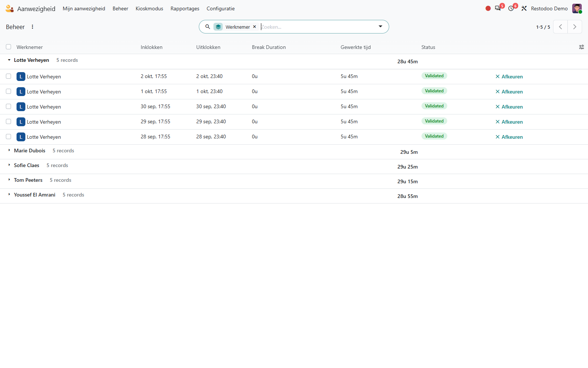Screen dimensions: 588x368
Task: Open the column settings adjust icon
Action: coord(581,47)
